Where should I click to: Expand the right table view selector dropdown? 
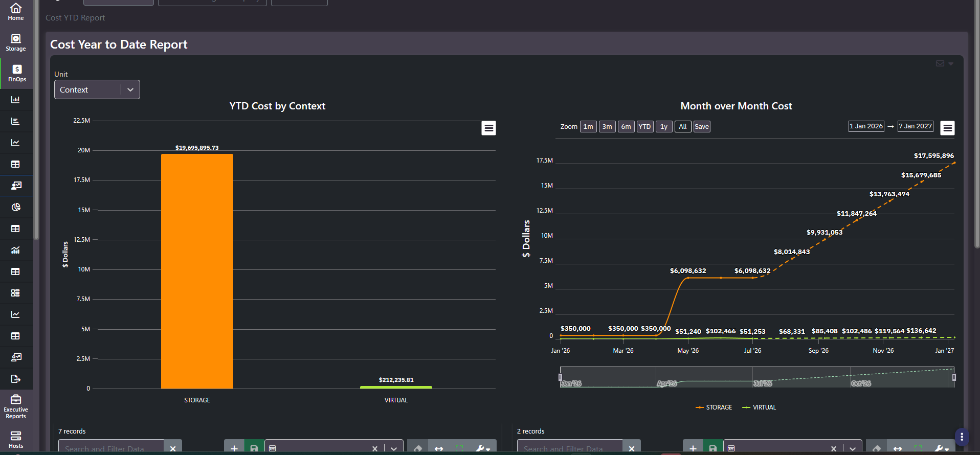(x=852, y=448)
